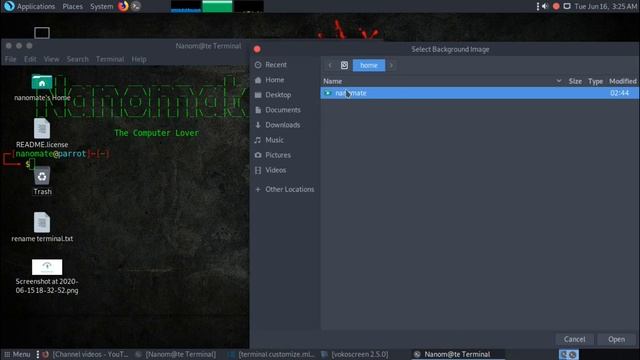The image size is (640, 360).
Task: Open Other Locations in the sidebar
Action: 285,189
